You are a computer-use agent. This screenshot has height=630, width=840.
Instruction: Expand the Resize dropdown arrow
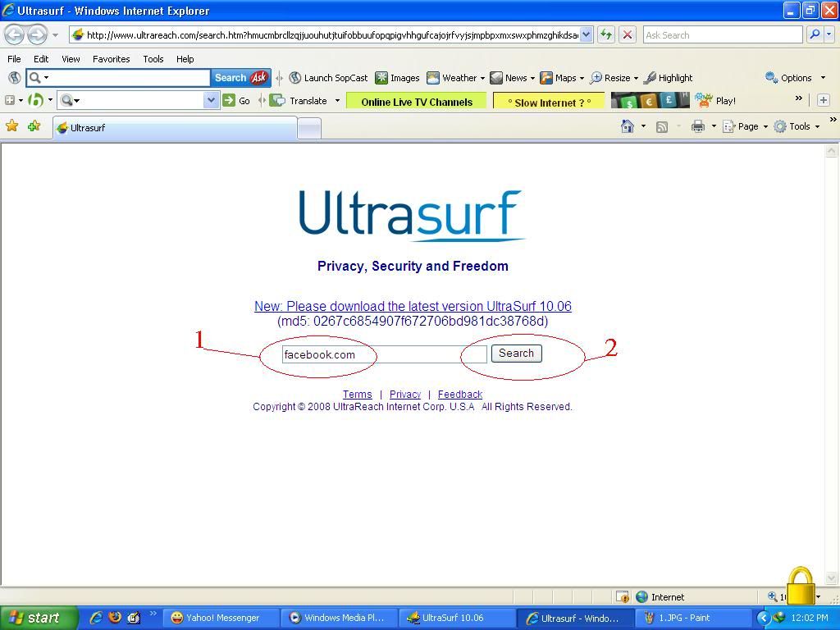(636, 78)
